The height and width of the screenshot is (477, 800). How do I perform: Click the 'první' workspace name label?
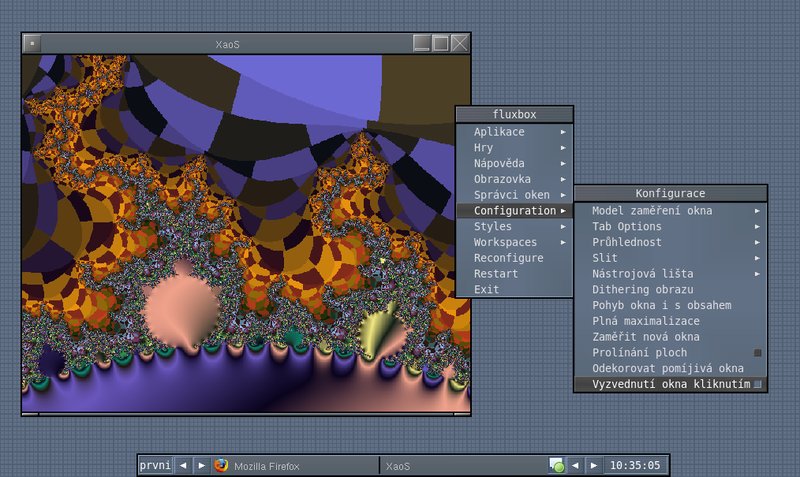[x=155, y=466]
